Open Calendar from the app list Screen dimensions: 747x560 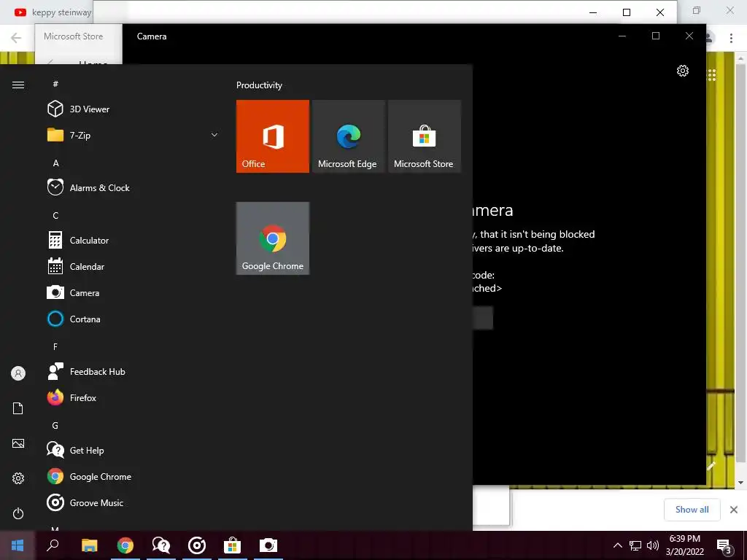pyautogui.click(x=133, y=267)
